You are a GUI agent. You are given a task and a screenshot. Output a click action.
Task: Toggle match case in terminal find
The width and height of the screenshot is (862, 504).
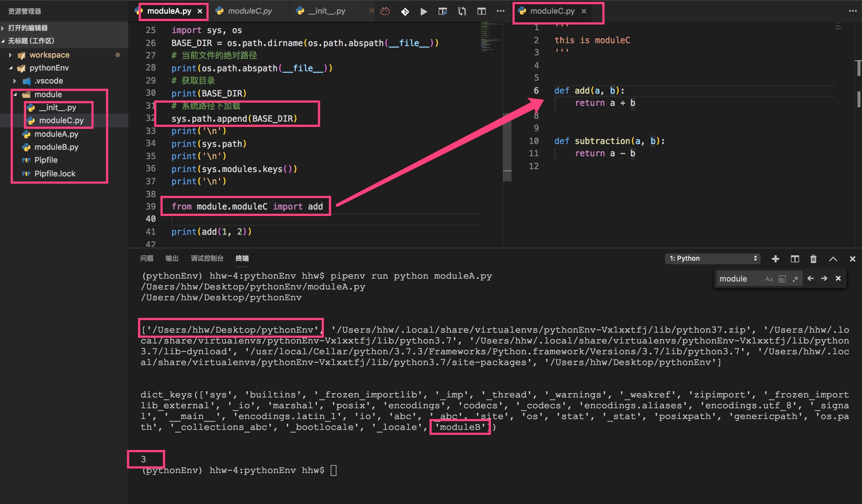click(769, 279)
